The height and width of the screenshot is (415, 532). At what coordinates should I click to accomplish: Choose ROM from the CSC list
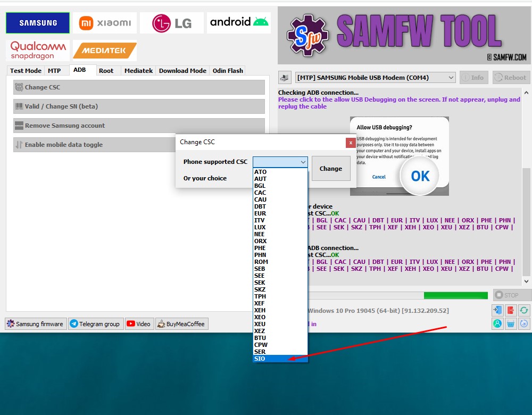pyautogui.click(x=280, y=262)
